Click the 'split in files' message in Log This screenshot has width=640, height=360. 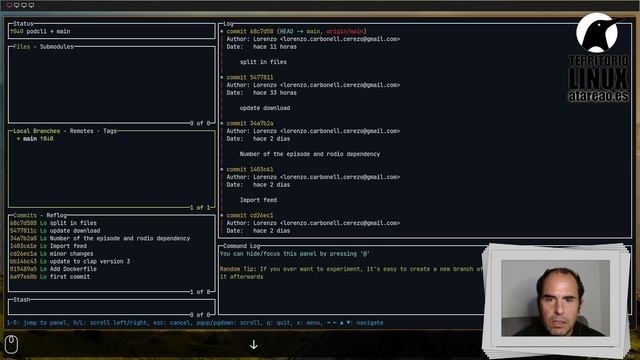tap(263, 62)
